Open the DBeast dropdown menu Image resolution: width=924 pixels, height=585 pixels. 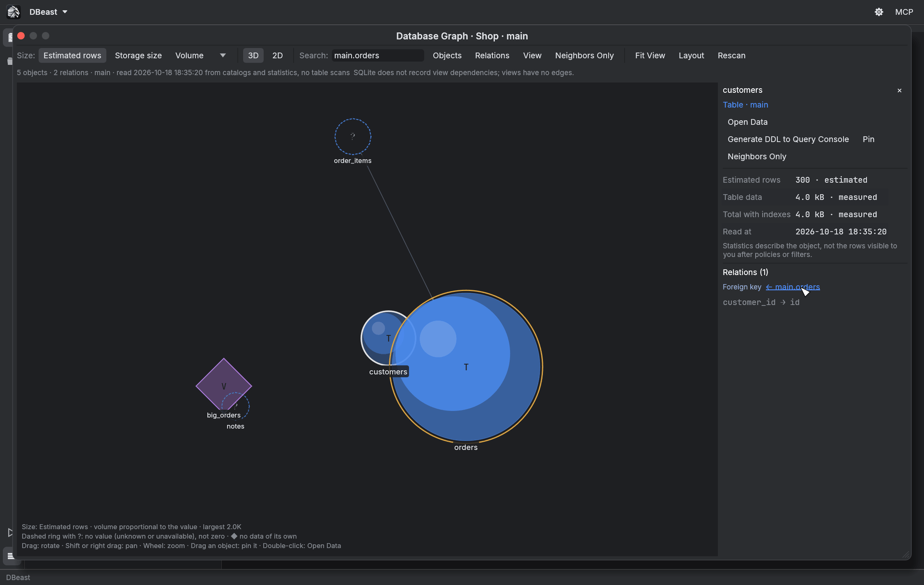tap(48, 12)
